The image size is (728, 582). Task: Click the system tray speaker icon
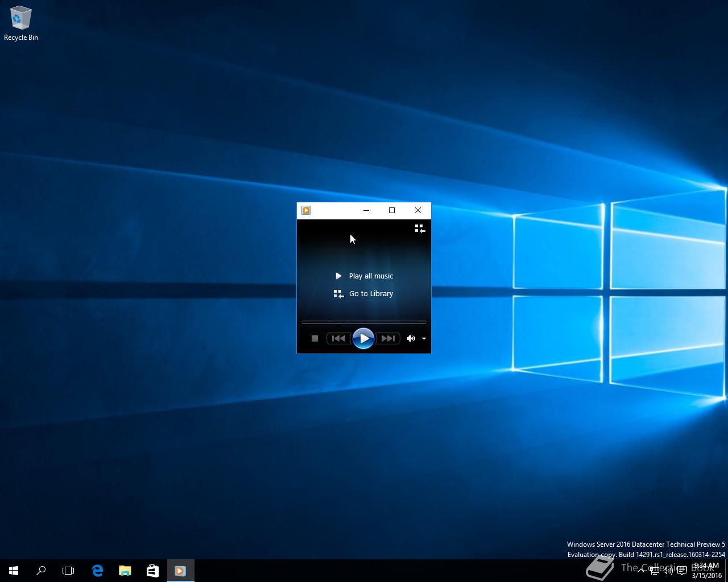(x=668, y=571)
